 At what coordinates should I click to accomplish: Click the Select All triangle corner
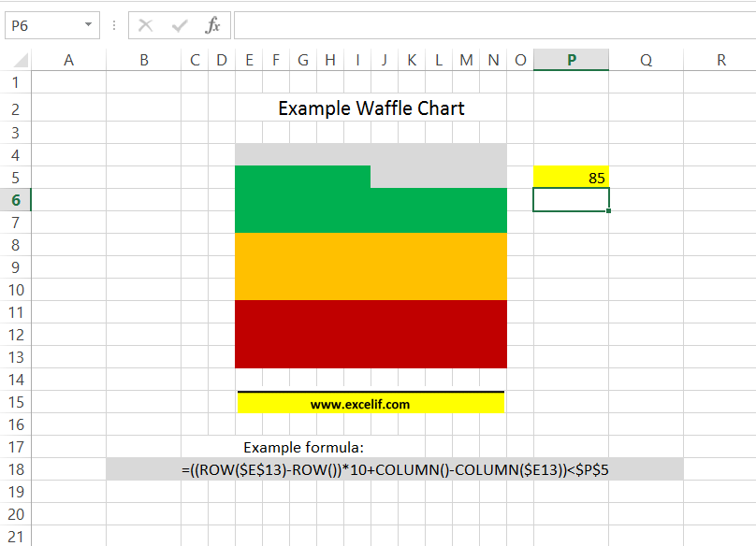21,60
